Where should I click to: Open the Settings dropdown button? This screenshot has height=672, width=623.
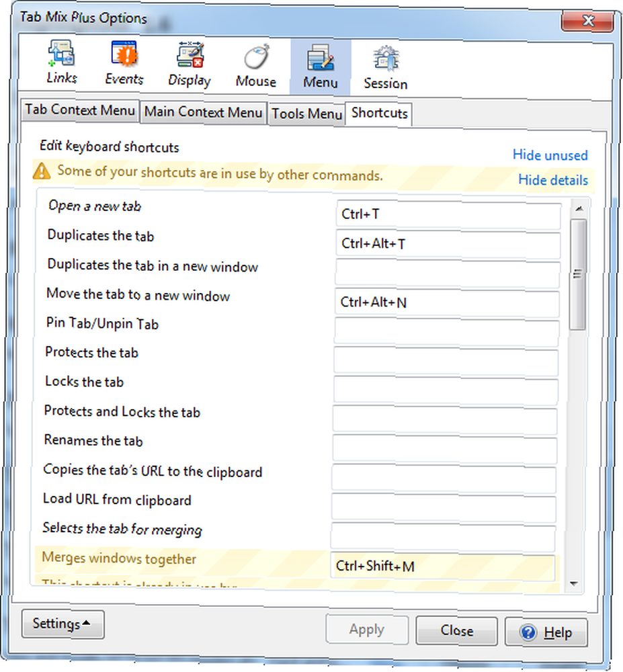(63, 624)
